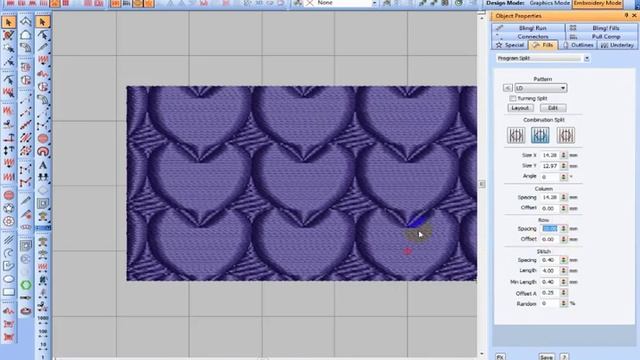Switch to Graphics Mode
The image size is (640, 360).
pos(549,3)
